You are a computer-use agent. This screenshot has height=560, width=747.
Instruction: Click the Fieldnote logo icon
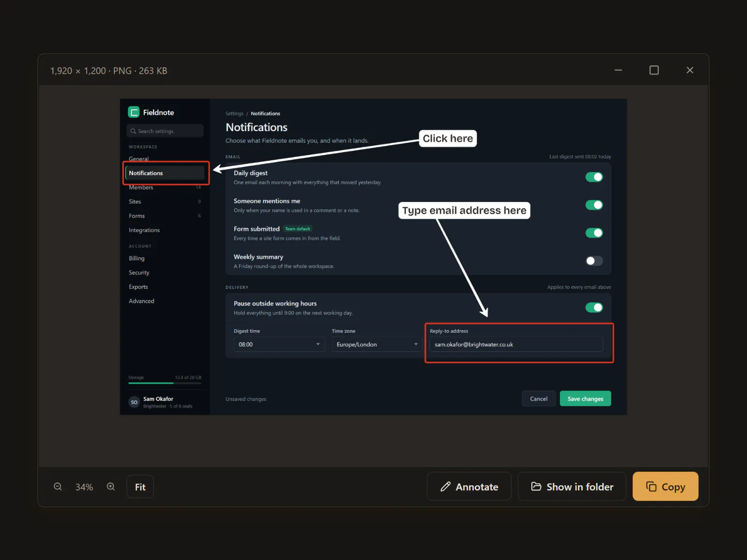click(134, 112)
